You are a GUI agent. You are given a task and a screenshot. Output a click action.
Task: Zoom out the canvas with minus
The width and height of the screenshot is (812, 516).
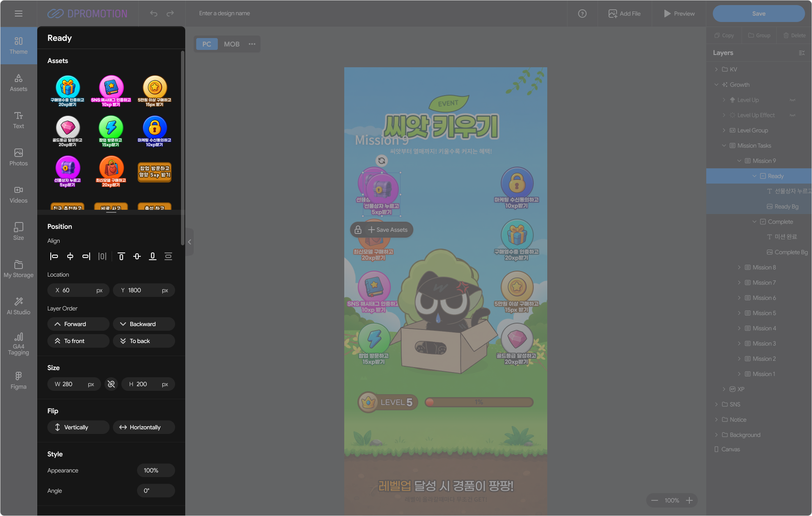click(x=655, y=500)
